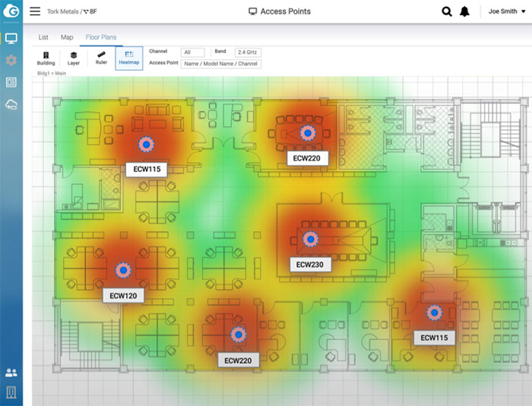Click the lower ECW220 label
Viewport: 532px width, 406px height.
pyautogui.click(x=238, y=360)
